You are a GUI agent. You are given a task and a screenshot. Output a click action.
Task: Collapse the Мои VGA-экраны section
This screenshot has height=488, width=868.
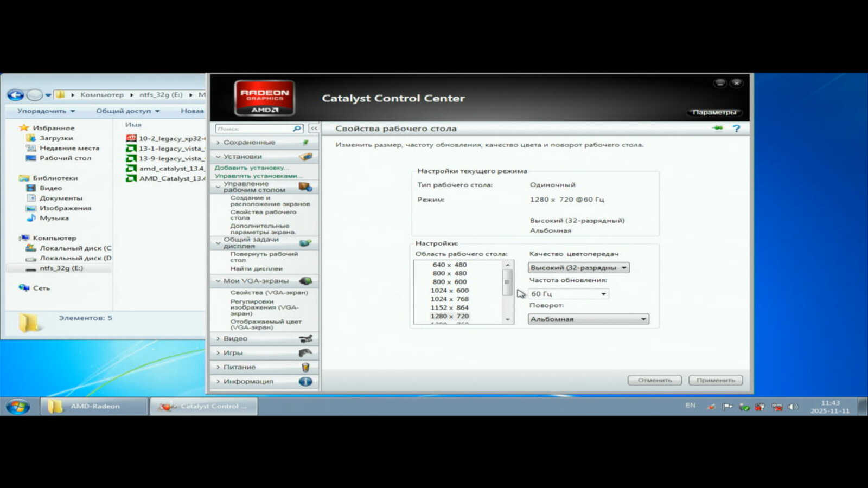click(218, 281)
